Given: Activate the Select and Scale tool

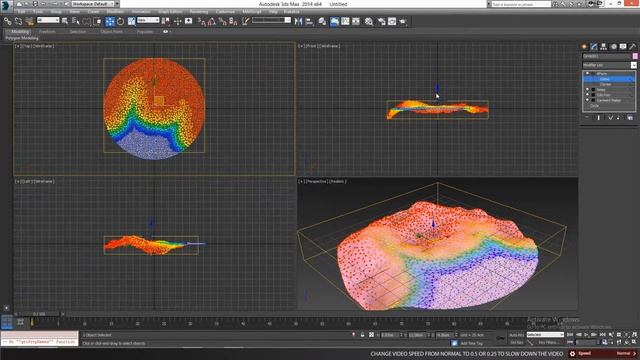Looking at the screenshot, I should 131,21.
